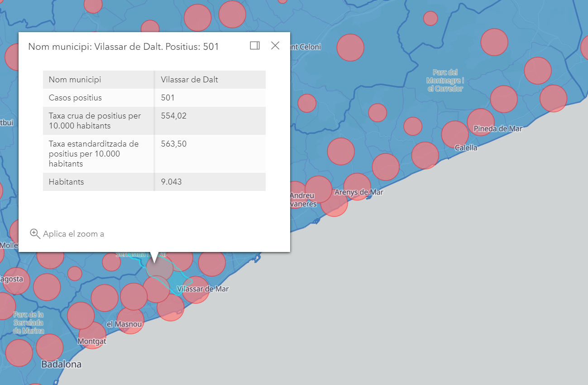Viewport: 588px width, 385px height.
Task: Select the 501 casos positius value
Action: pos(168,98)
